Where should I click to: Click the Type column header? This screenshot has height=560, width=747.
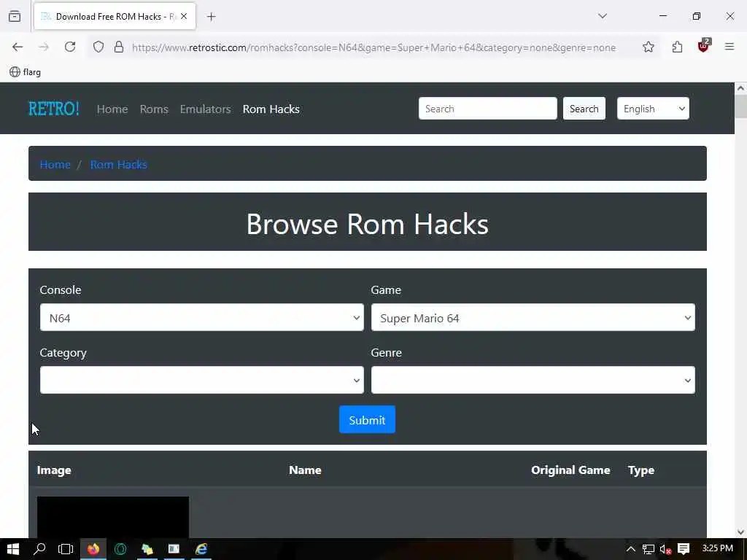click(x=640, y=470)
